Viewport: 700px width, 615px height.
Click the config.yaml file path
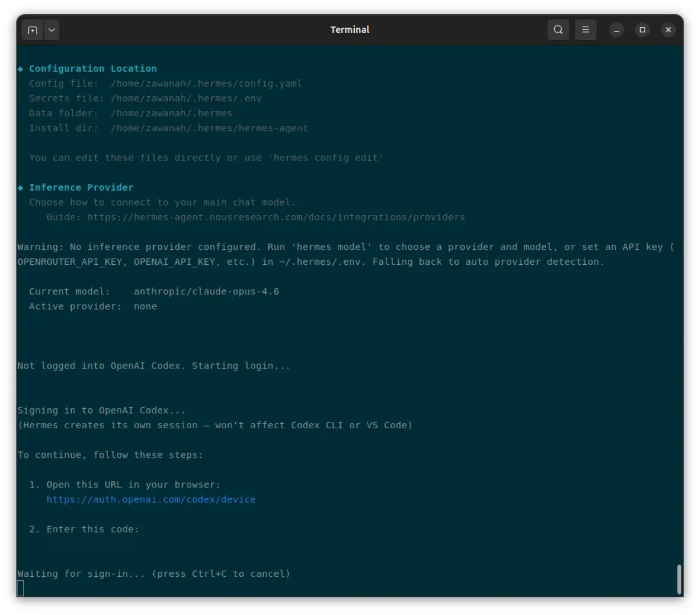point(206,83)
